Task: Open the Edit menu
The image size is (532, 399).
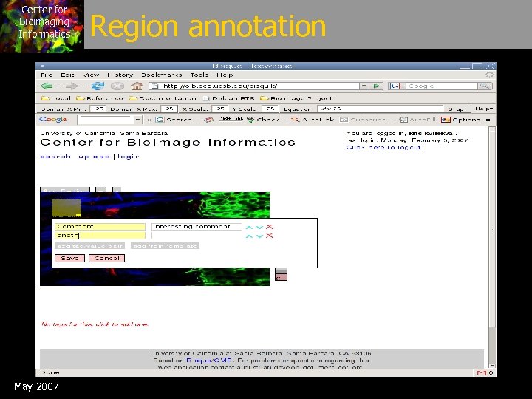Action: 67,75
